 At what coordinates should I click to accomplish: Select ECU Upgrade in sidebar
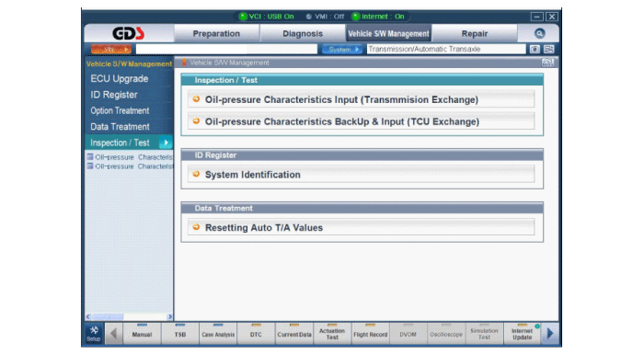point(120,79)
